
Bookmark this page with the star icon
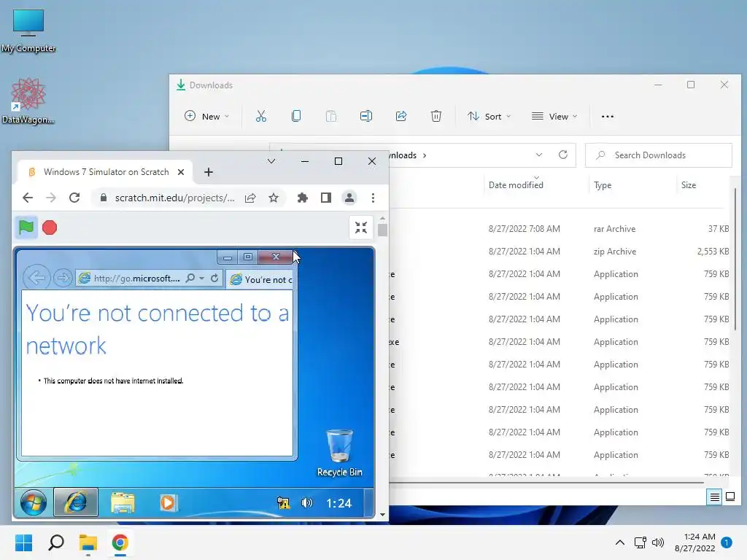[274, 198]
